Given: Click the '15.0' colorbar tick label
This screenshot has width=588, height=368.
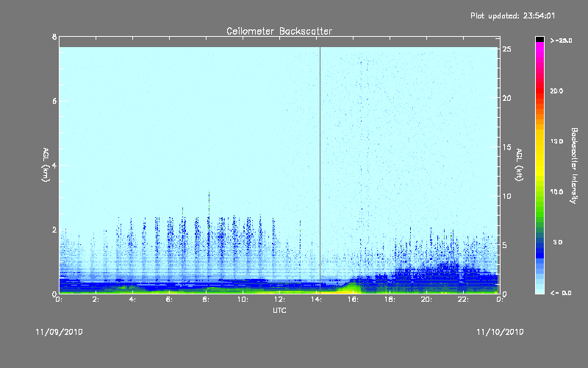Looking at the screenshot, I should click(x=556, y=141).
